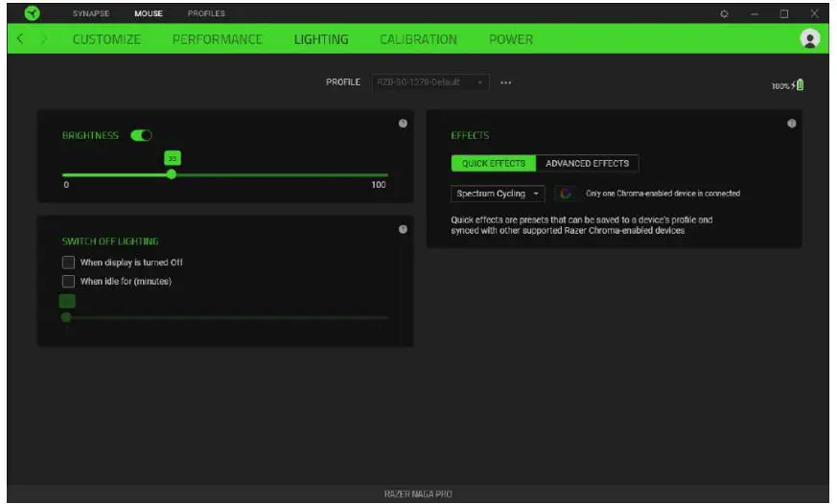
Task: Toggle the Brightness switch off
Action: [142, 135]
